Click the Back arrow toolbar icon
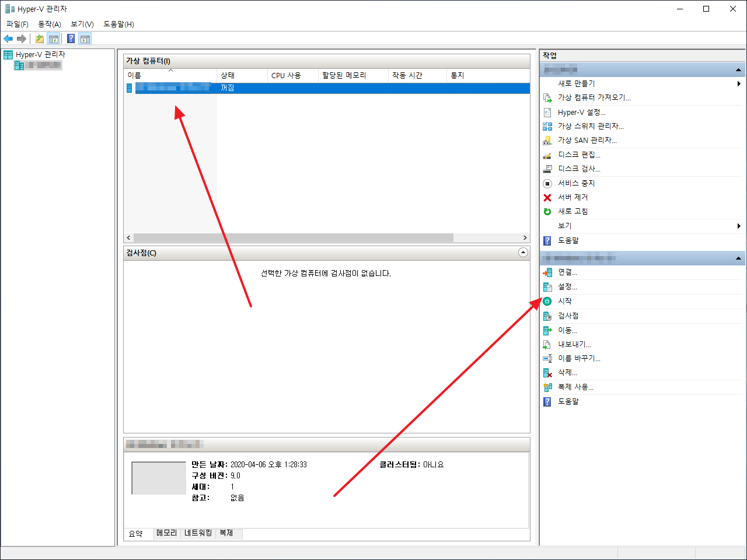 click(8, 38)
